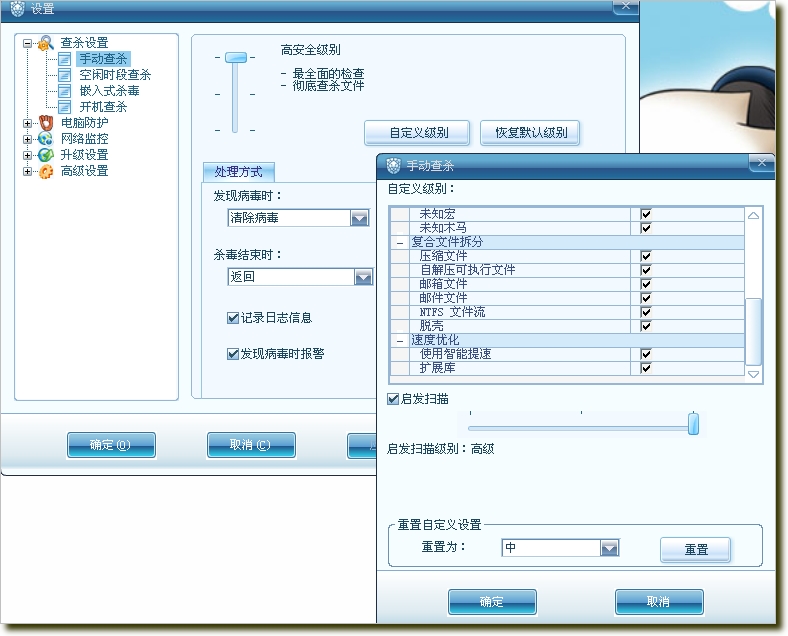Toggle 发现病毒时报警 checkbox
The height and width of the screenshot is (636, 788).
(233, 354)
